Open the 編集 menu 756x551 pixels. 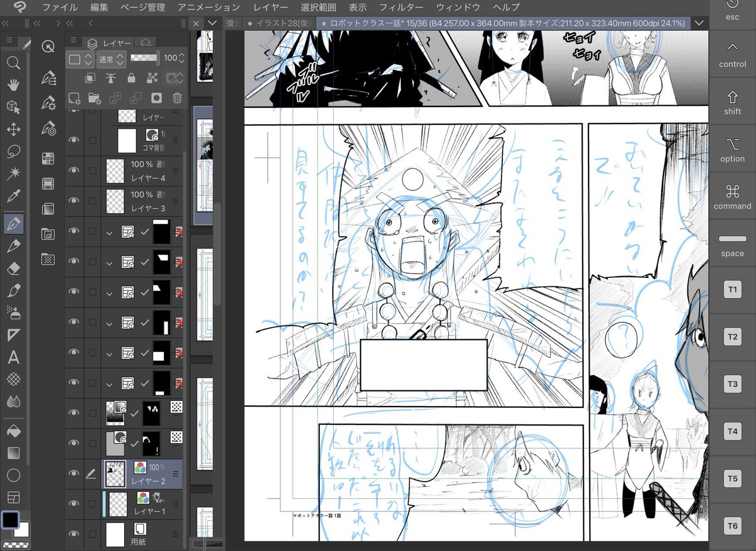(99, 8)
